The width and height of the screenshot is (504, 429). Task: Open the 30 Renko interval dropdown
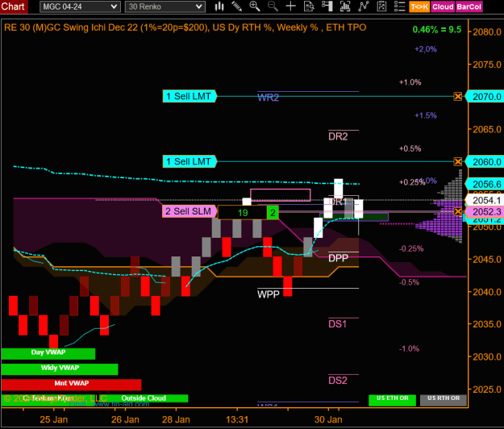[x=165, y=6]
